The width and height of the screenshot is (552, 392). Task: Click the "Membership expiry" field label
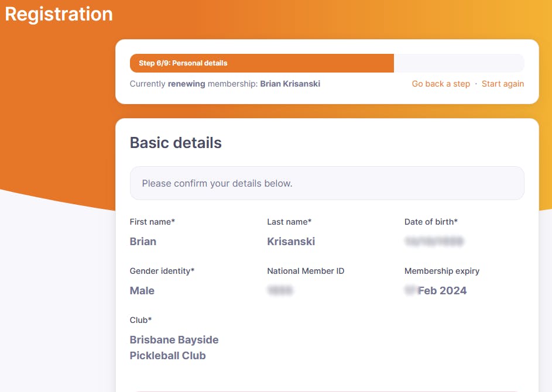pos(441,271)
